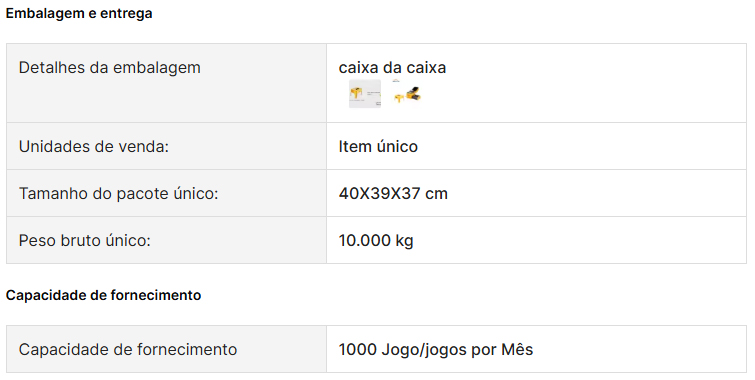Click the 'caixa da caixa' packaging text
Screen dimensions: 755x380
[x=392, y=67]
